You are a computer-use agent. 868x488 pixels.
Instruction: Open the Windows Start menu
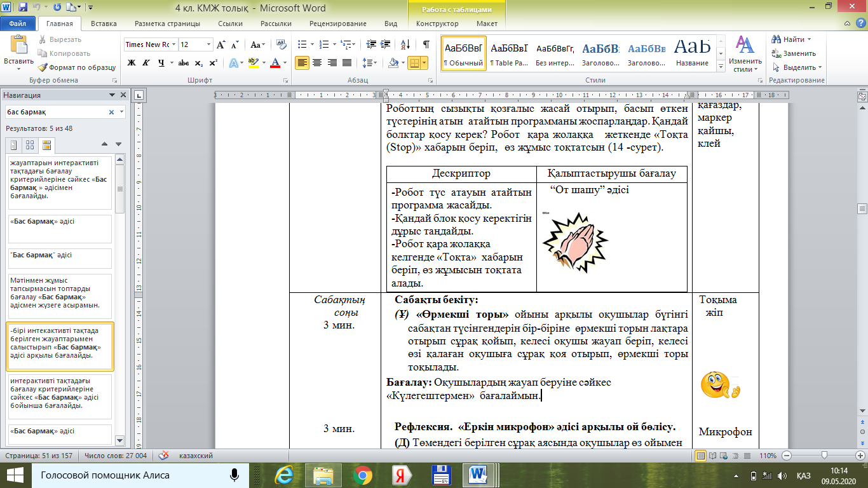tap(15, 475)
